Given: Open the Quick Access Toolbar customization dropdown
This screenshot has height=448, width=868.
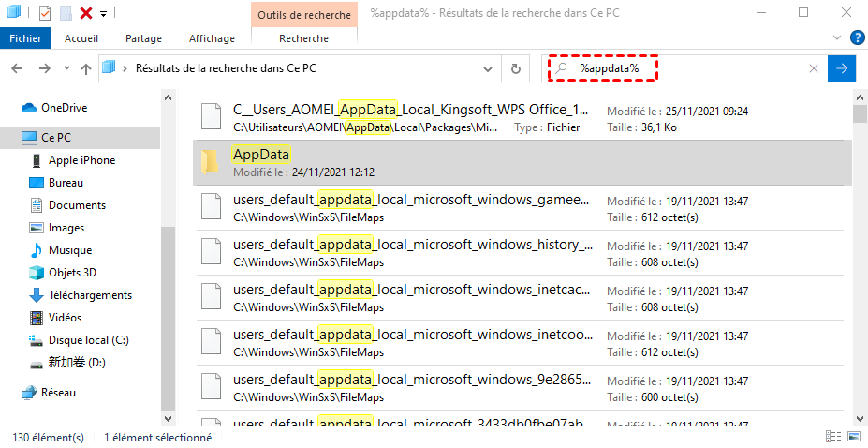Looking at the screenshot, I should coord(104,13).
